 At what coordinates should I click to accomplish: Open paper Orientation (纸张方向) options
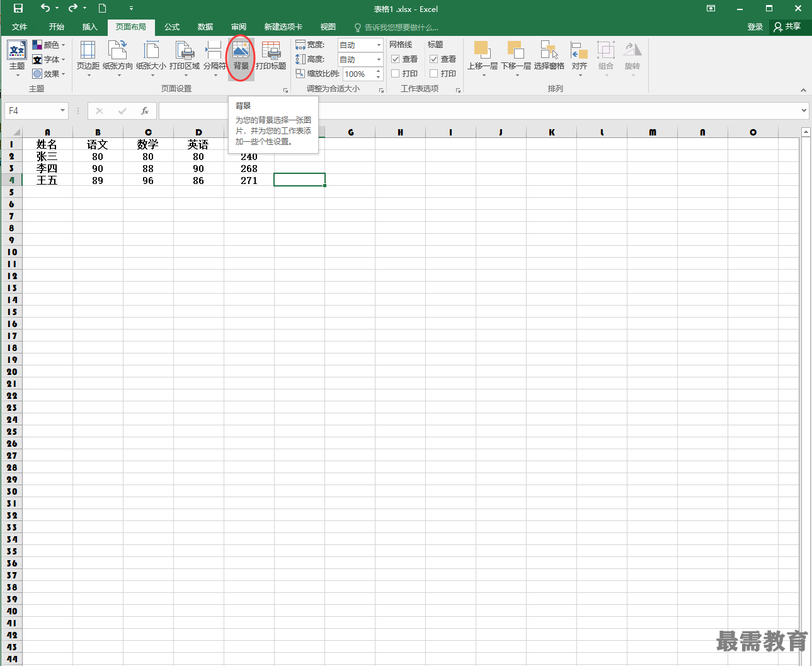(118, 59)
